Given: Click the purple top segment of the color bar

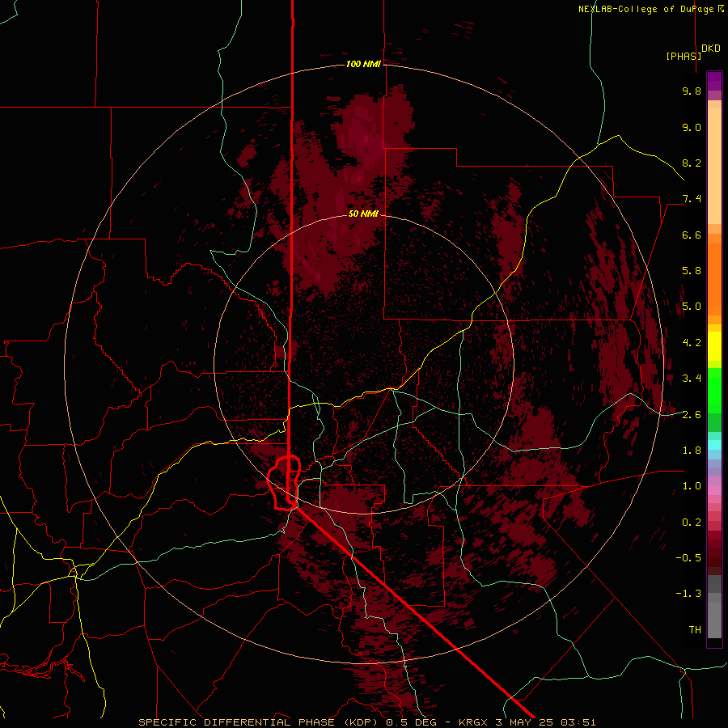Looking at the screenshot, I should 714,81.
